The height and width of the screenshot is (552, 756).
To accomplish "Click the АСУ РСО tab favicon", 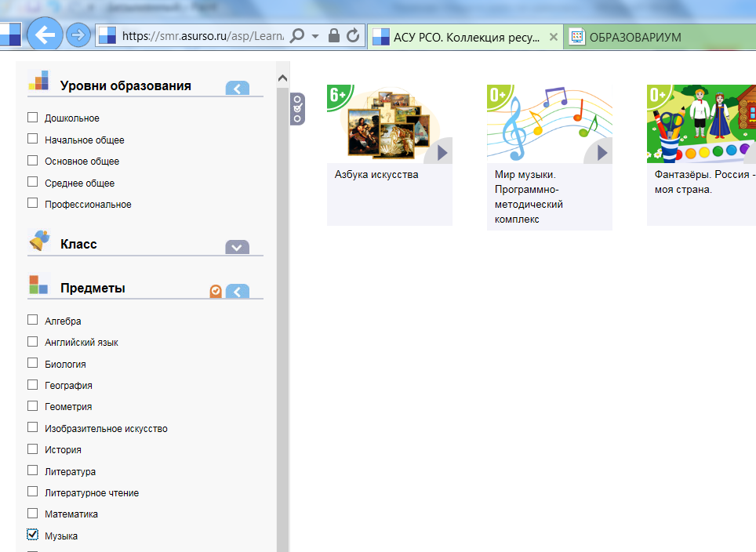I will [x=381, y=37].
